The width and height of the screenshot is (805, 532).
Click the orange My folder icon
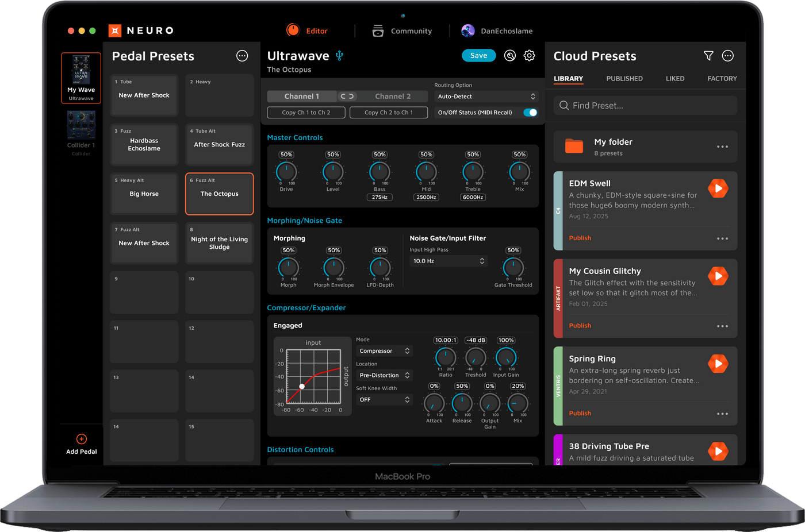tap(574, 146)
